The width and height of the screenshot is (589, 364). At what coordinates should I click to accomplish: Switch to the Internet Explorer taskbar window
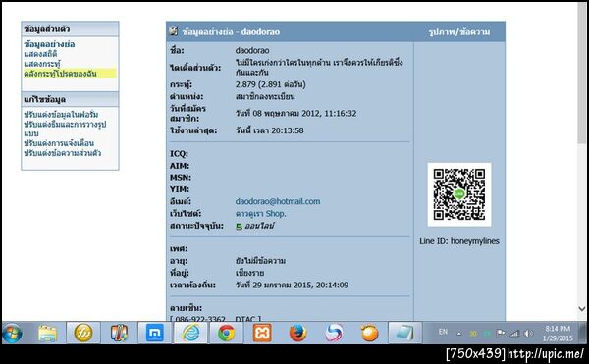point(190,333)
